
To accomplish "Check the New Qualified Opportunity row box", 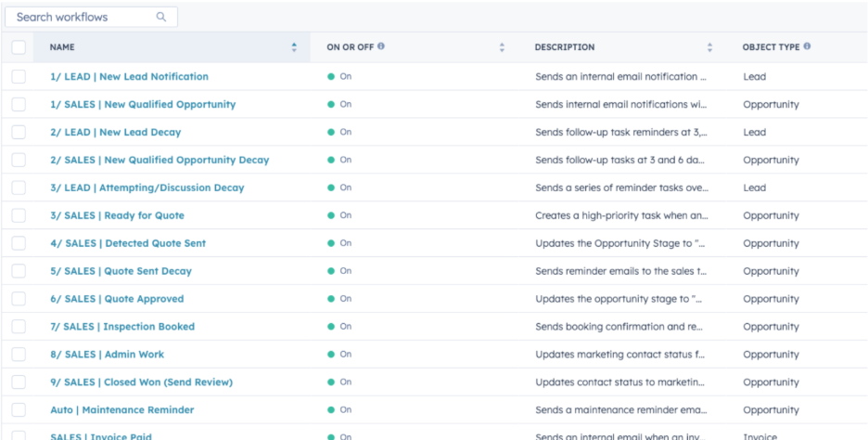I will [x=19, y=104].
